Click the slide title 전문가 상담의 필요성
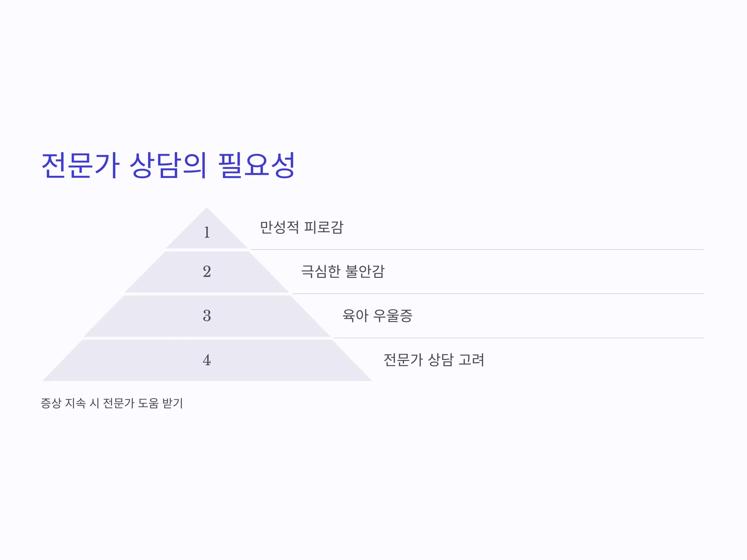747x560 pixels. click(x=168, y=166)
